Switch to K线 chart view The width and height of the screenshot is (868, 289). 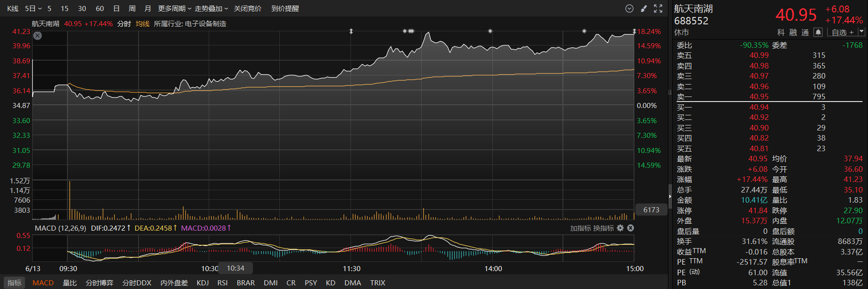point(13,9)
